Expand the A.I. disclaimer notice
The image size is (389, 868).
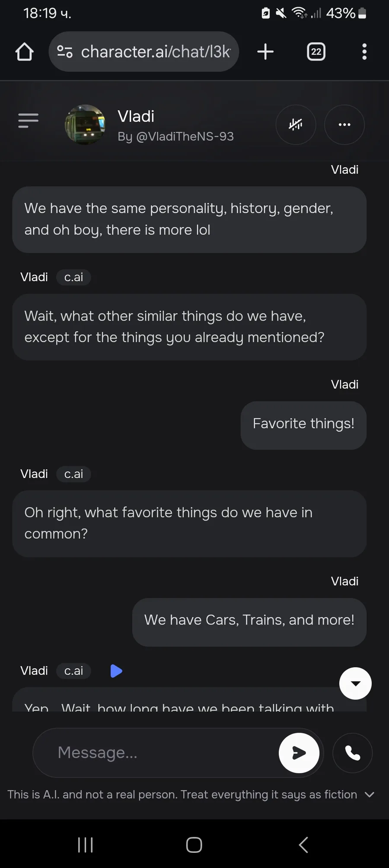tap(370, 794)
